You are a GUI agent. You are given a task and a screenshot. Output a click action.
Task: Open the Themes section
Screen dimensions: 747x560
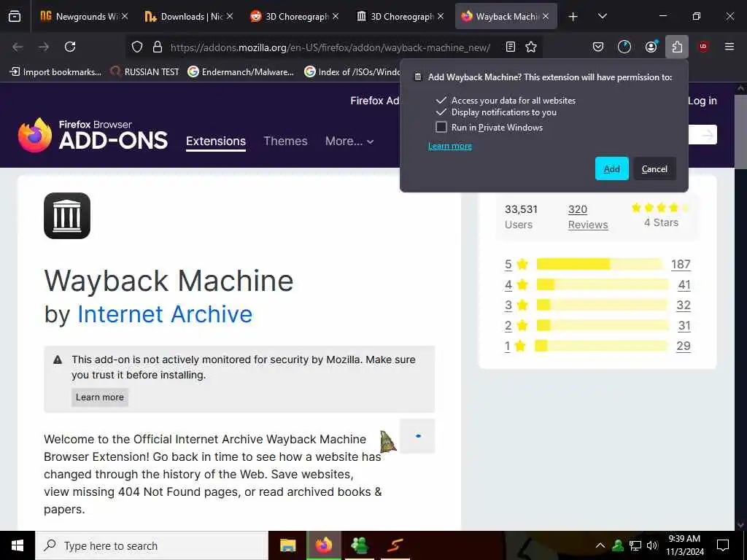pyautogui.click(x=285, y=141)
